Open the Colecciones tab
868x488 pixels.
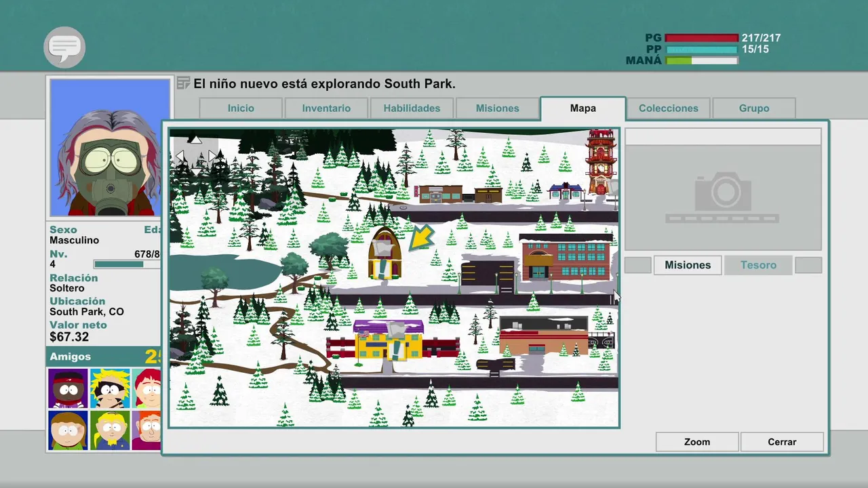click(669, 108)
